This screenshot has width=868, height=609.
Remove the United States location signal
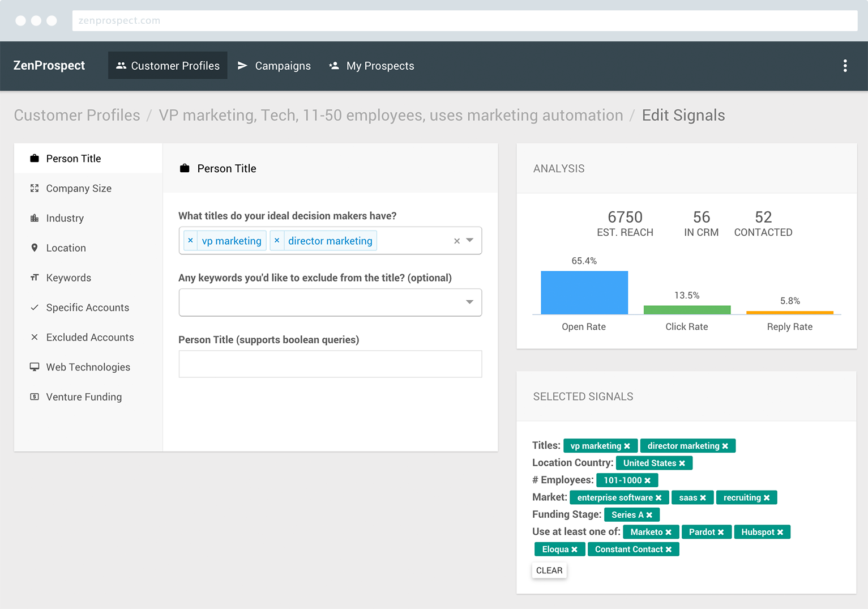682,463
